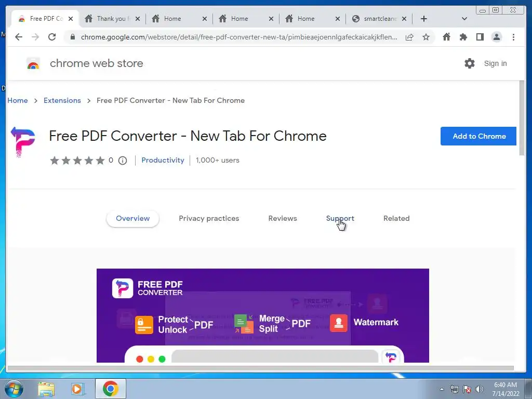Click the house extension icon in toolbar
This screenshot has width=532, height=399.
coord(446,37)
